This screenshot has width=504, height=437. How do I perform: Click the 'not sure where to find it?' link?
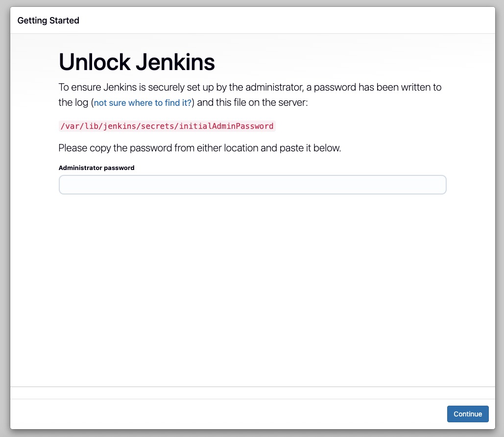coord(143,103)
